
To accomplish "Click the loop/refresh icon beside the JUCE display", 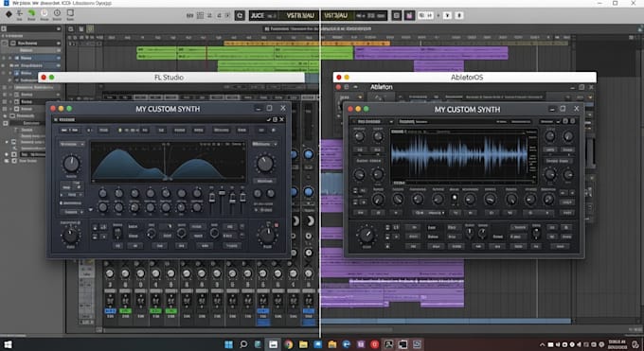I will [240, 15].
